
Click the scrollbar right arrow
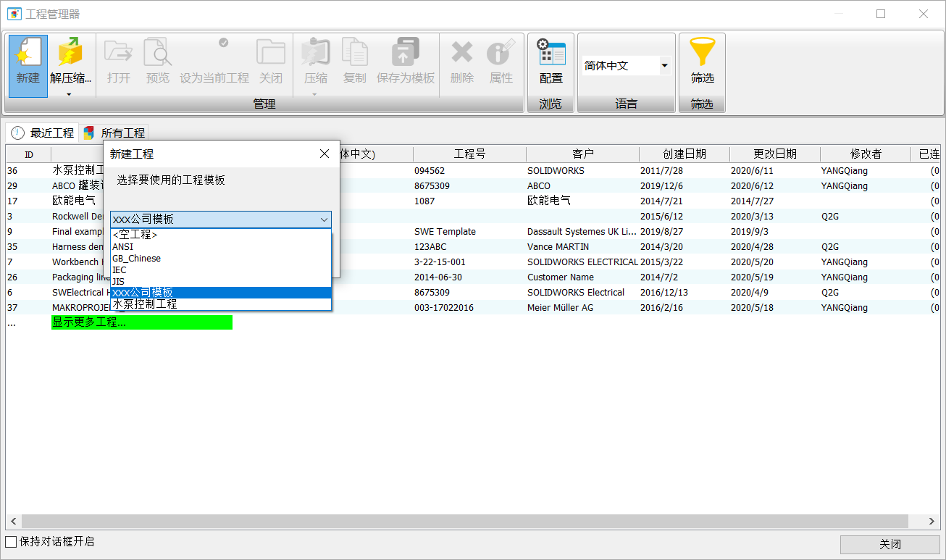(933, 522)
